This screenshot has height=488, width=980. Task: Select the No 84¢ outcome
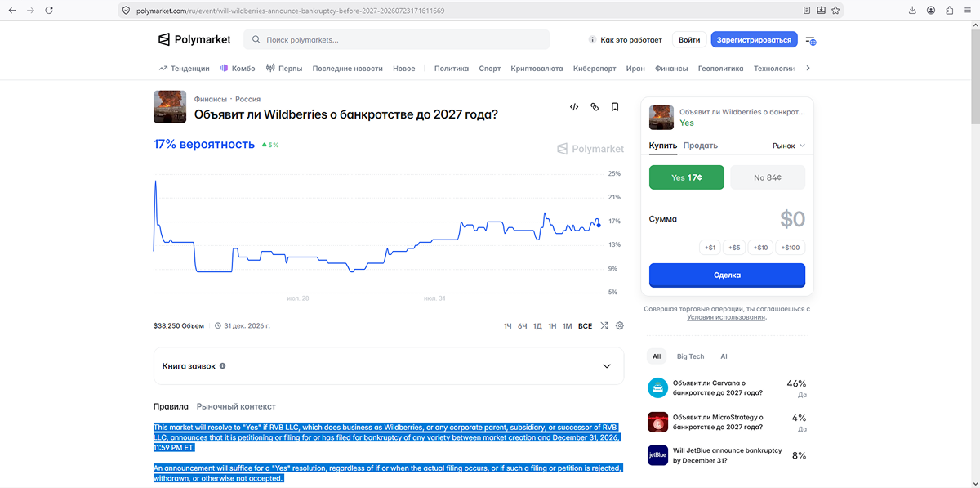[768, 177]
